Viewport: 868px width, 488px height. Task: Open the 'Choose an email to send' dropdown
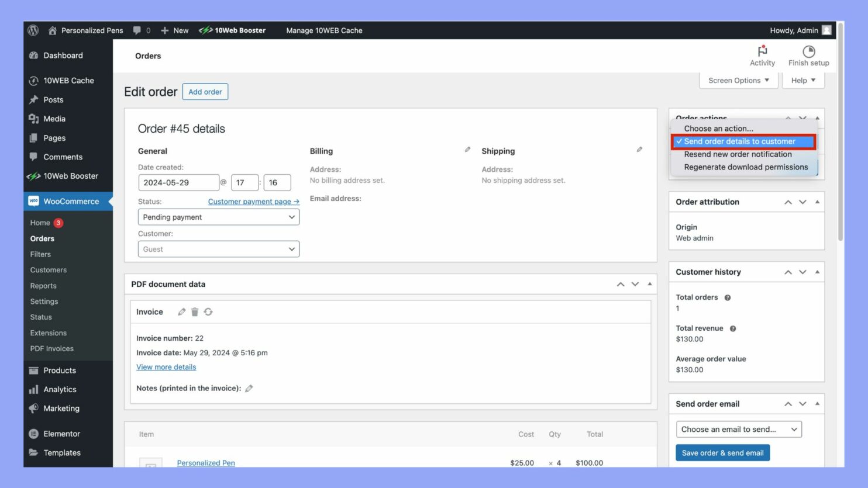point(738,429)
